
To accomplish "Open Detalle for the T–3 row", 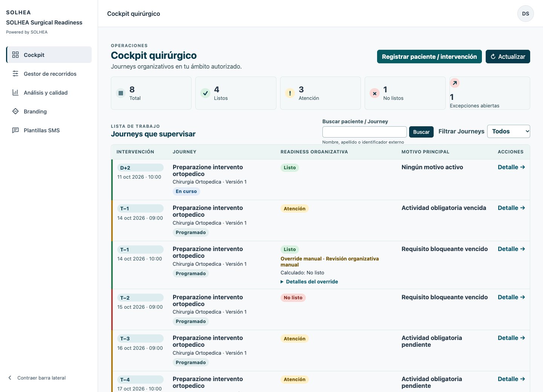I will (x=511, y=338).
